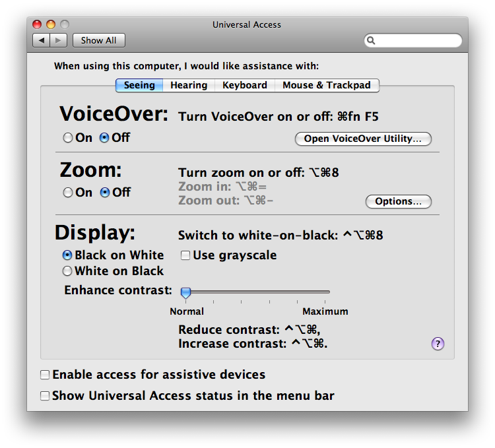Screen dimensions: 495x448
Task: Click the Show All button
Action: pos(99,40)
